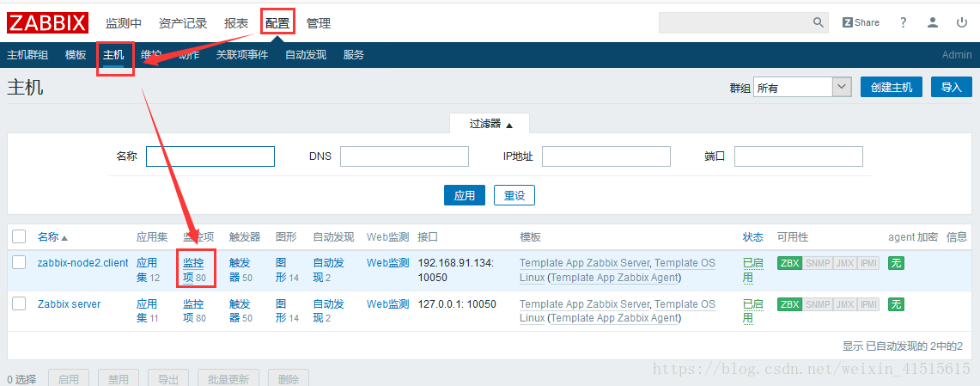The image size is (980, 386).
Task: Click SNMP availability badge for zabbix-node2.client
Action: click(817, 263)
